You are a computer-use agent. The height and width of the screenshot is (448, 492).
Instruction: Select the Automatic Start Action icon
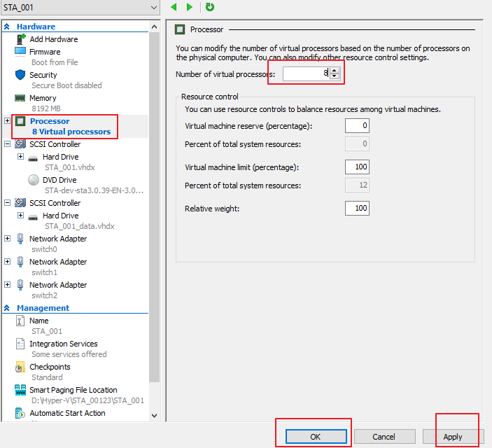[20, 413]
